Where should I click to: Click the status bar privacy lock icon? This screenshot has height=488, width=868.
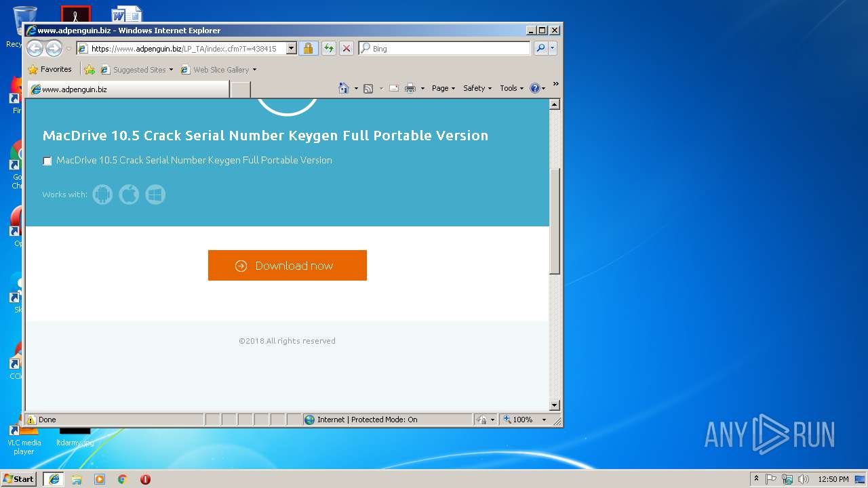(482, 420)
